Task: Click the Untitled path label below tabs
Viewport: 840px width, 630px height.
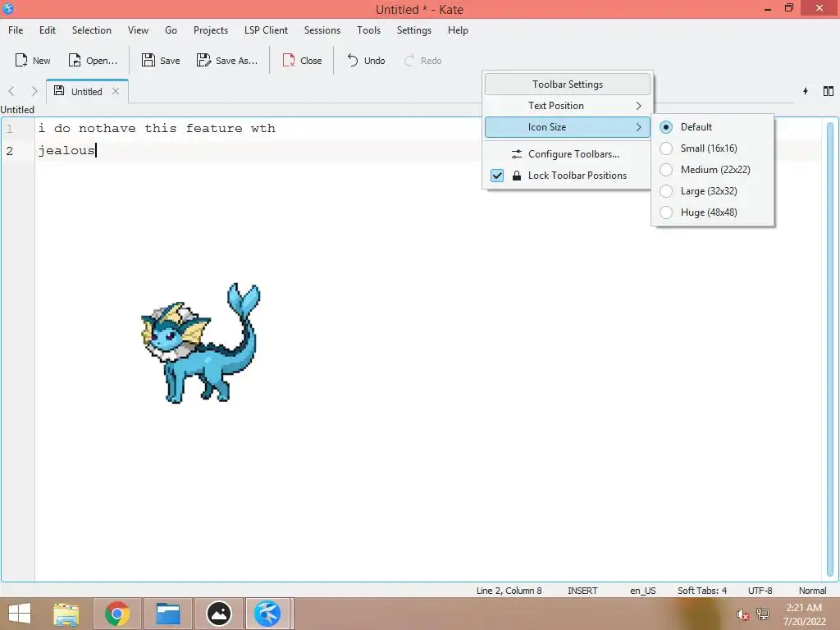Action: pos(17,109)
